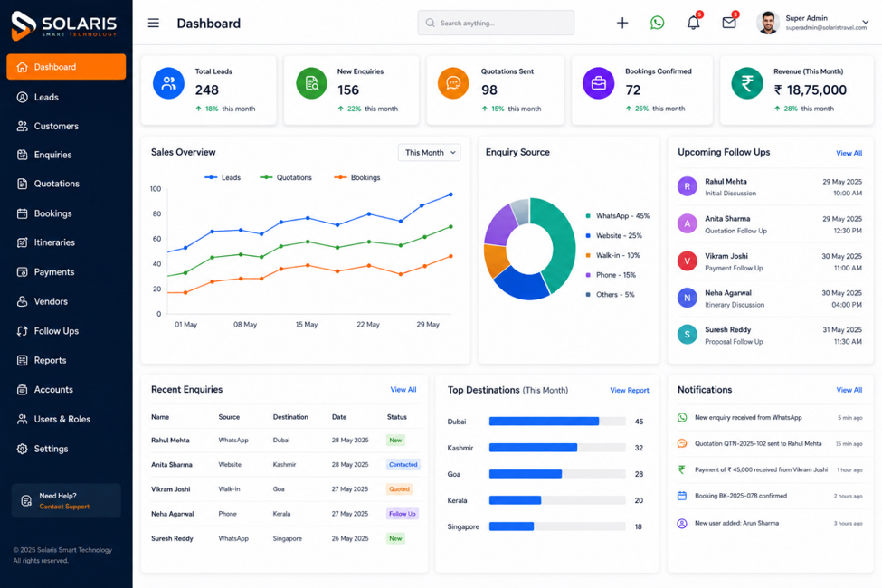
Task: Click the plus add-new icon
Action: [622, 24]
